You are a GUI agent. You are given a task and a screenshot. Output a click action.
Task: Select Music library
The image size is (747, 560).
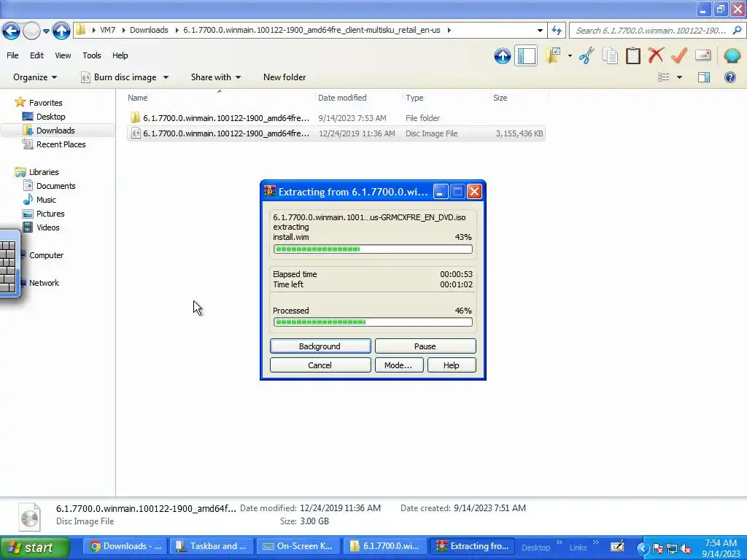pos(46,200)
